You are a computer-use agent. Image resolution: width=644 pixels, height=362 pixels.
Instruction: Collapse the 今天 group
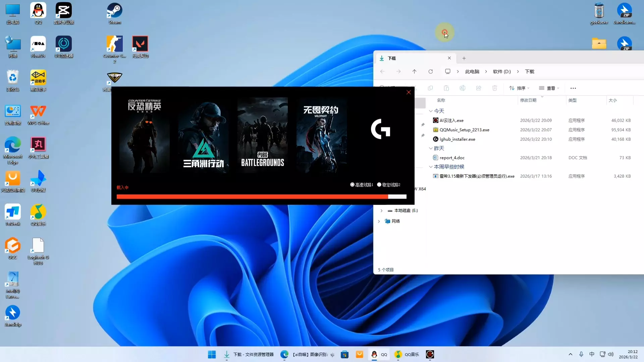click(431, 111)
